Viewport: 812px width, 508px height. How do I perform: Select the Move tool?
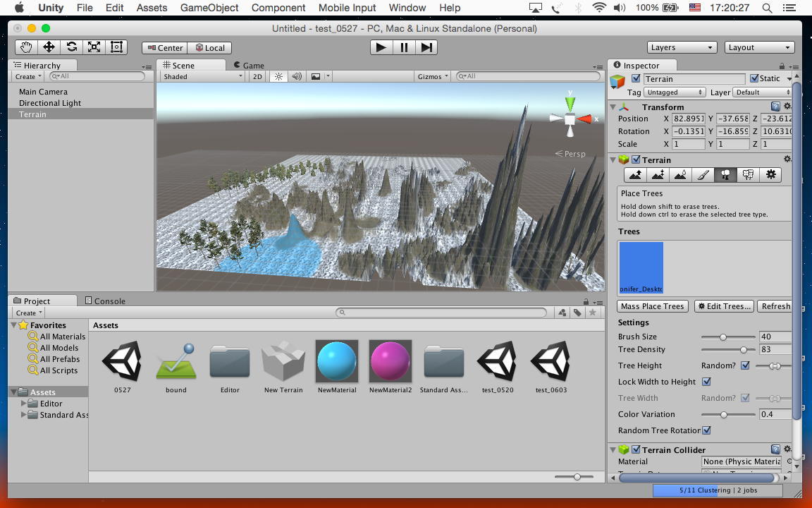(x=49, y=47)
